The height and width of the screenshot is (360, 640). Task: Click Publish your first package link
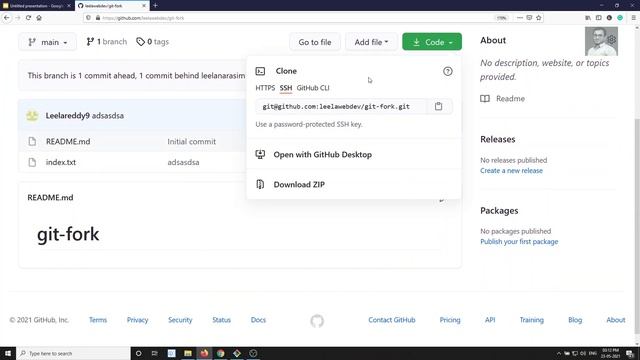click(x=519, y=242)
